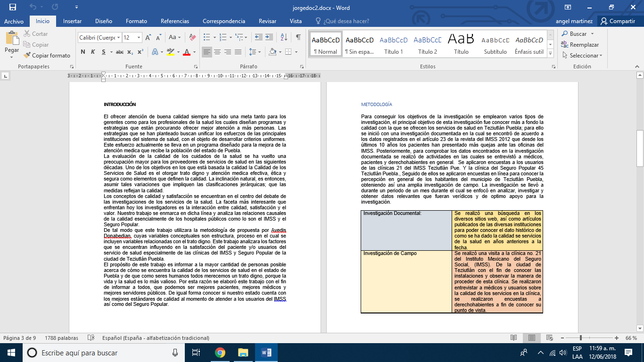
Task: Increase font size with grow icon
Action: [148, 37]
